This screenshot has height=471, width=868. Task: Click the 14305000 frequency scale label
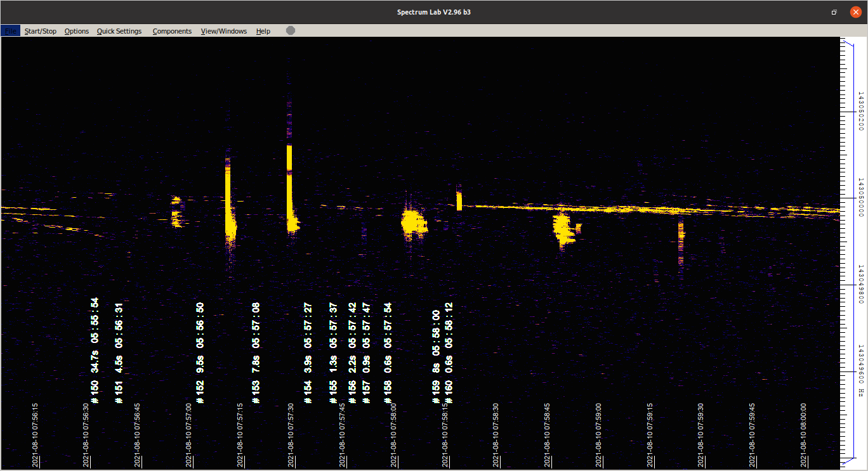pyautogui.click(x=861, y=197)
